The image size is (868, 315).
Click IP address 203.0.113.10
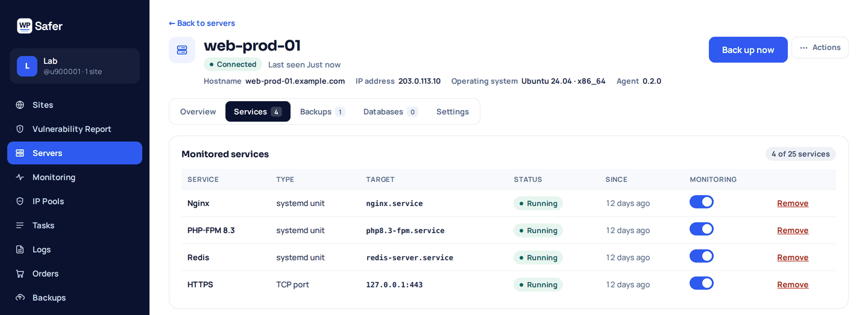tap(420, 81)
